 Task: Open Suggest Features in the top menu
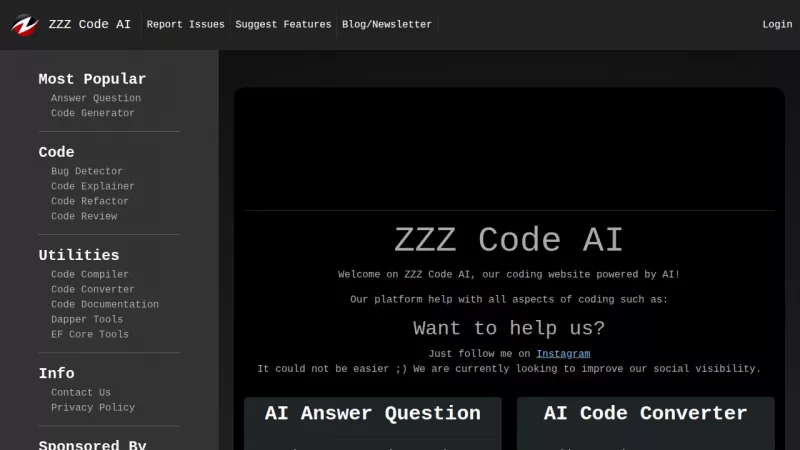(283, 24)
